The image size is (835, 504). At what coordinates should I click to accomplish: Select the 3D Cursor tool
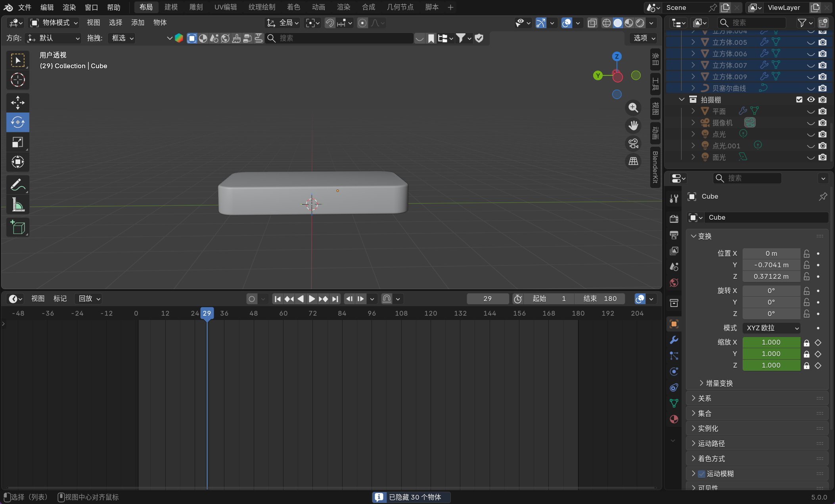pyautogui.click(x=17, y=80)
